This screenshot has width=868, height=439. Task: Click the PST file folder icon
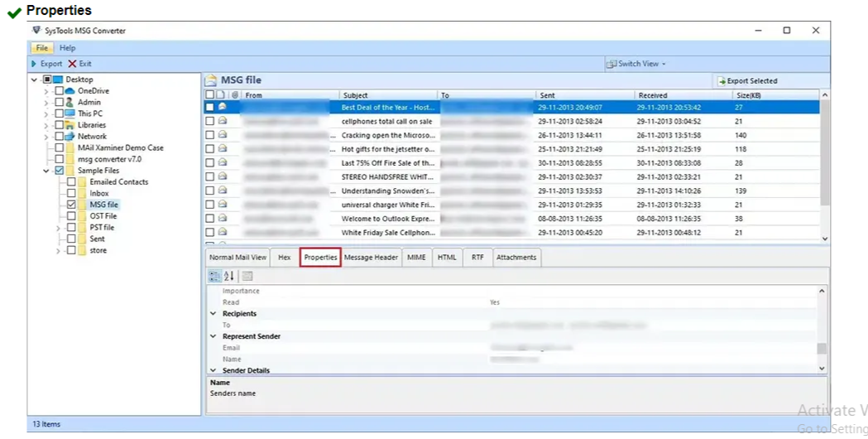click(82, 227)
